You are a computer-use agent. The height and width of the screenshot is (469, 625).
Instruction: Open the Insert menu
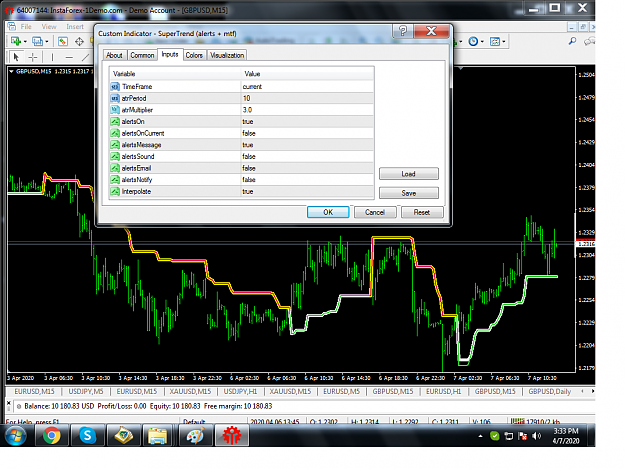pyautogui.click(x=75, y=27)
